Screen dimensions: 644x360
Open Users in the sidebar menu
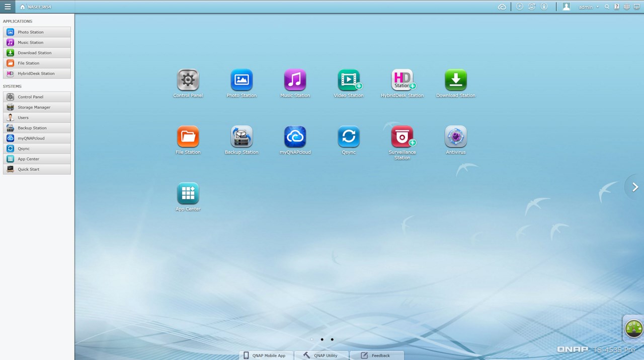[37, 117]
